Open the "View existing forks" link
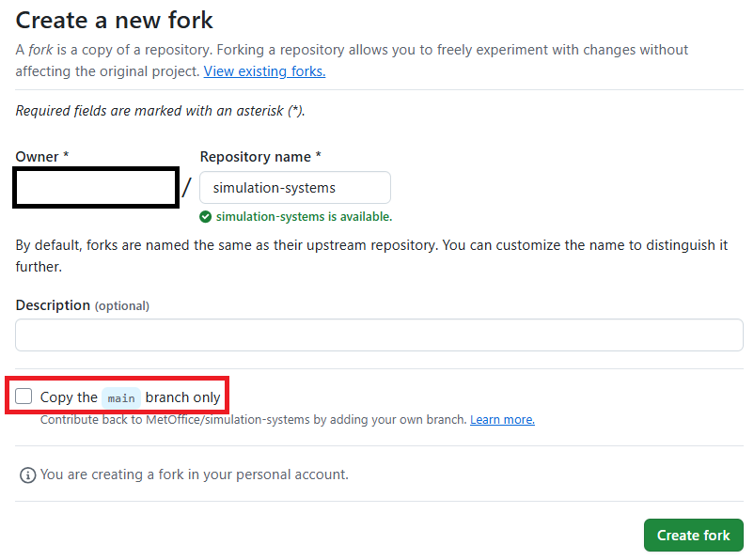 click(264, 70)
